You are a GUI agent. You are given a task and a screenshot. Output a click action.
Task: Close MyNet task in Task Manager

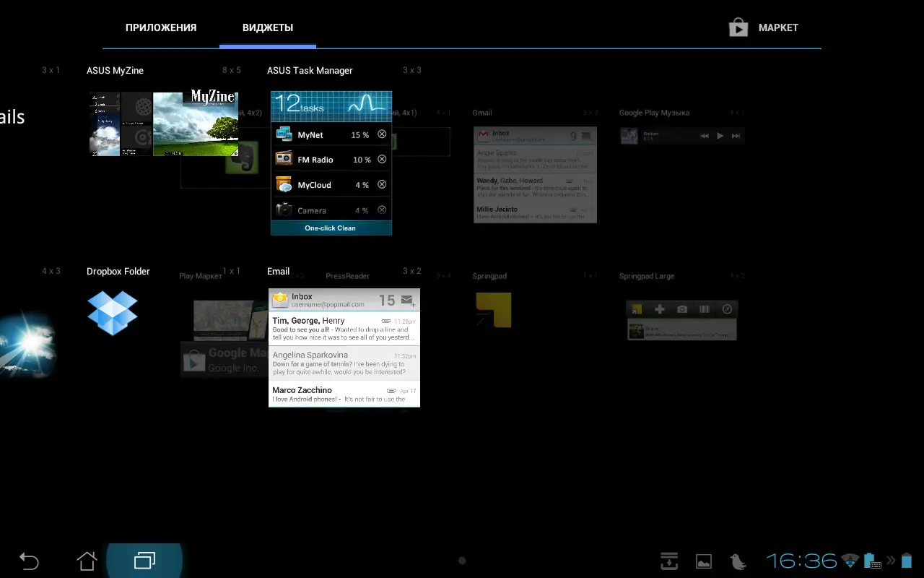382,134
